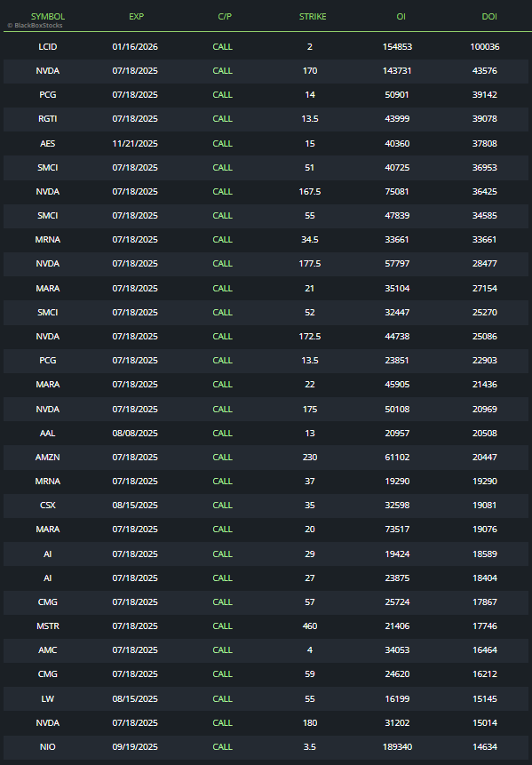
Task: Click expiration date 11/21/2025
Action: point(135,143)
